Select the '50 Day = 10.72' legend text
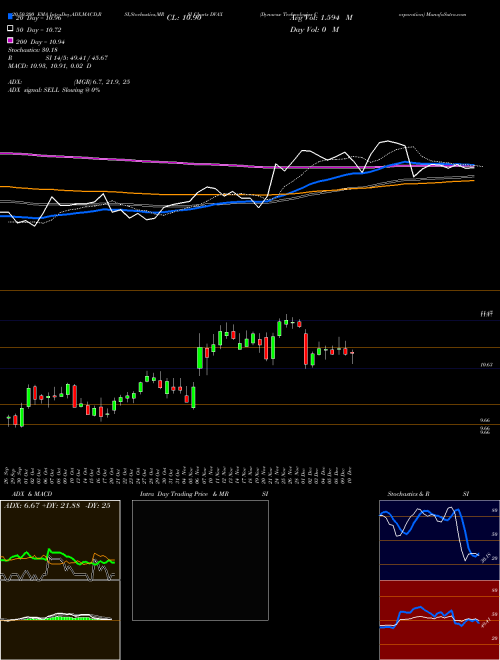500x660 pixels. click(x=39, y=30)
